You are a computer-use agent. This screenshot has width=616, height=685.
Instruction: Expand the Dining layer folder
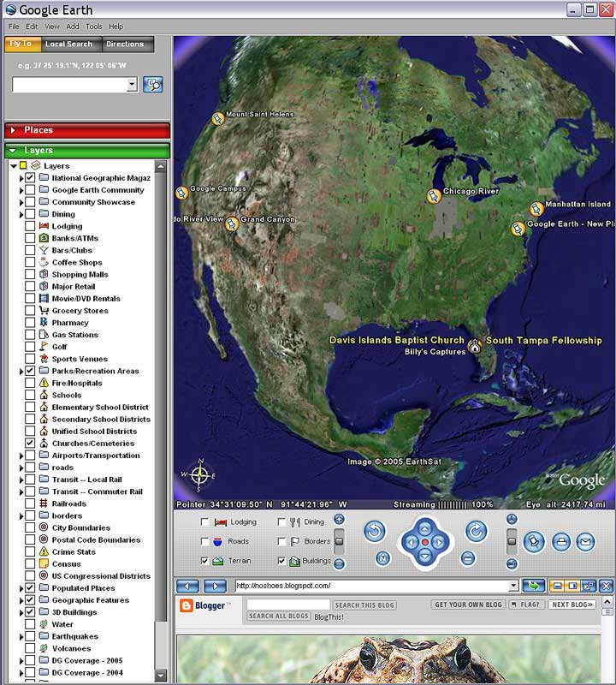[21, 214]
